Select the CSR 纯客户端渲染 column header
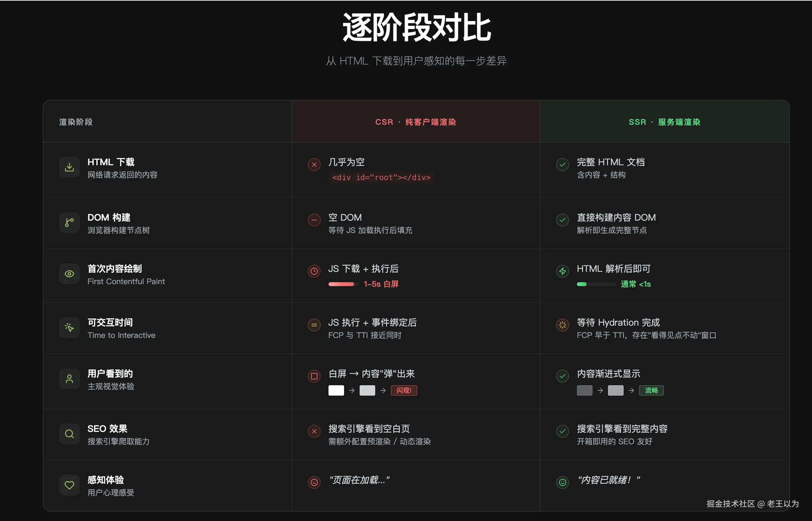The width and height of the screenshot is (812, 521). point(415,122)
